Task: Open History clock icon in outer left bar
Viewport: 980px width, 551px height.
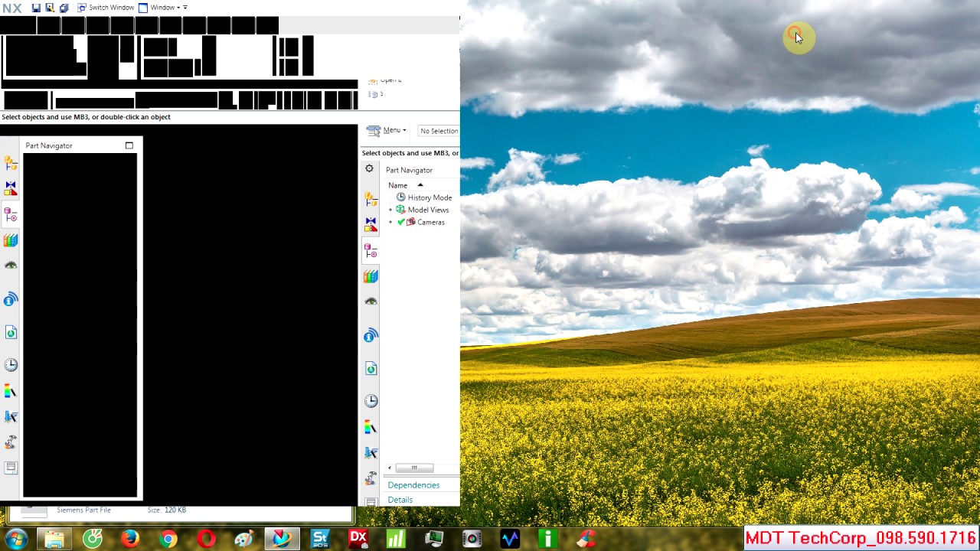Action: pos(11,365)
